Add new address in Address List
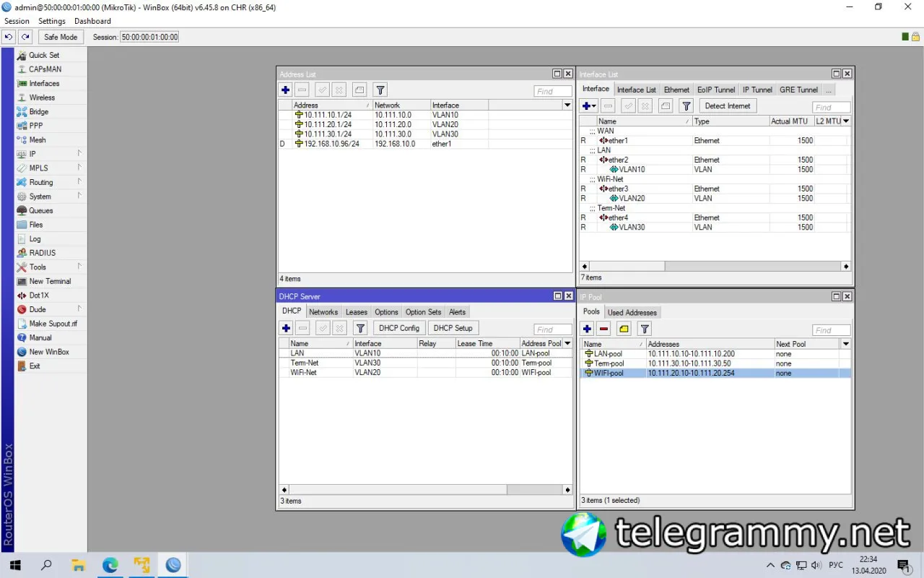The image size is (924, 578). [286, 90]
